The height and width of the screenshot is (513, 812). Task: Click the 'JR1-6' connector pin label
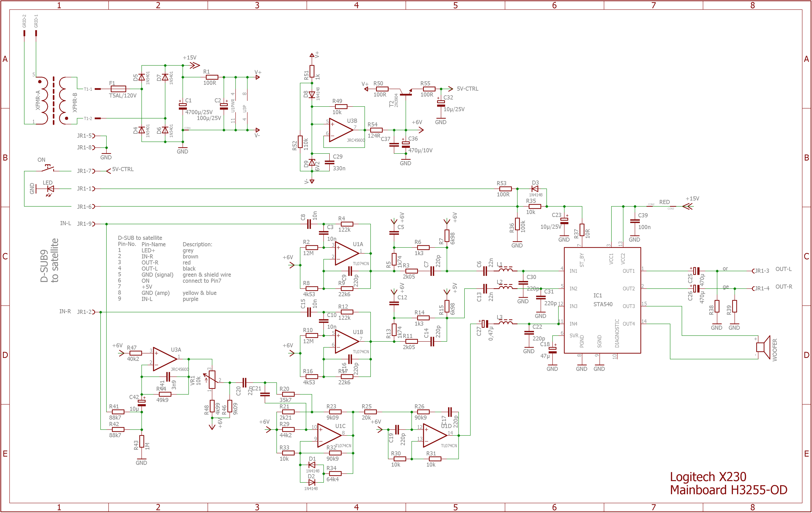84,207
